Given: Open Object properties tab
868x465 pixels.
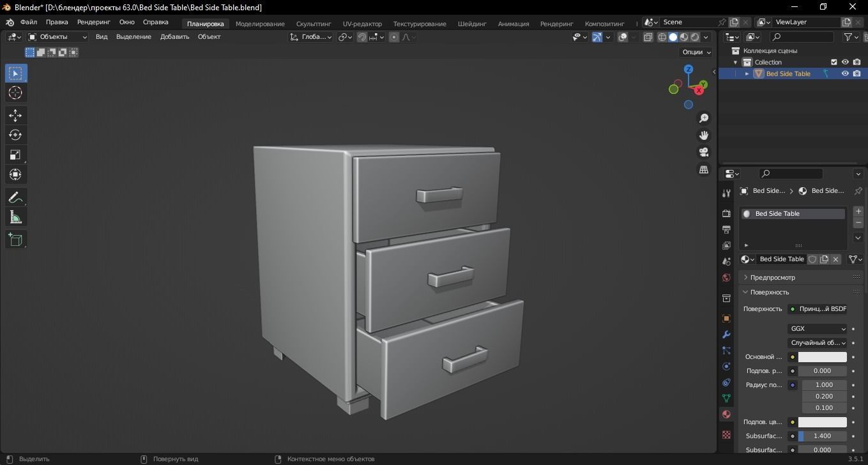Looking at the screenshot, I should 726,318.
